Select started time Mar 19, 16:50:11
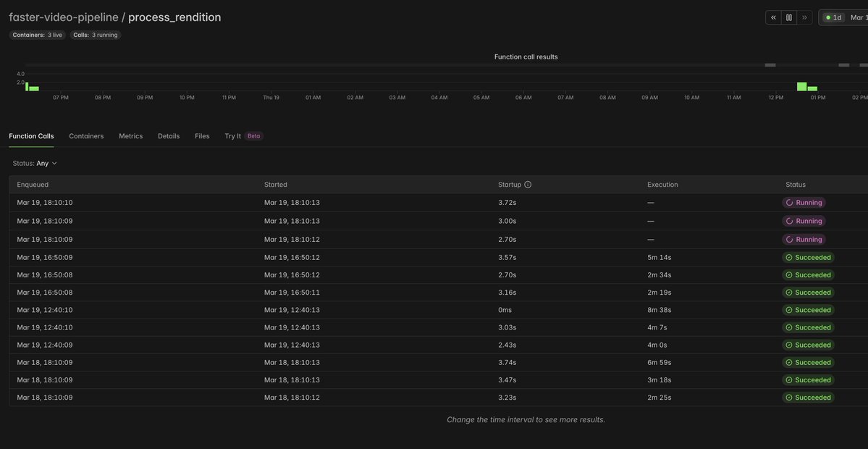 pyautogui.click(x=292, y=293)
